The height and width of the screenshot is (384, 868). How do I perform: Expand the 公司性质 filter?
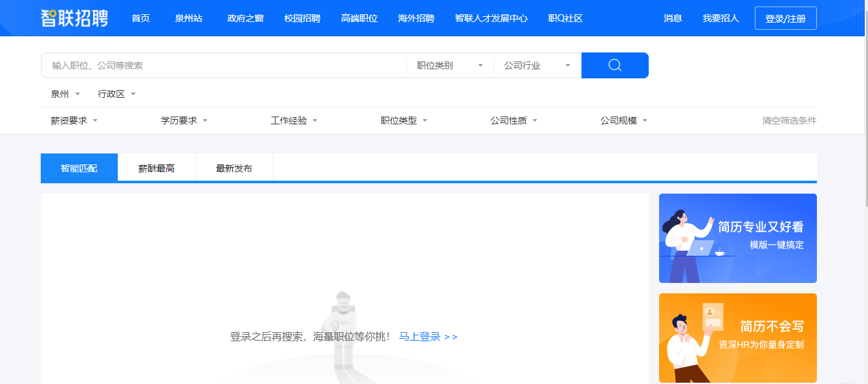(514, 120)
